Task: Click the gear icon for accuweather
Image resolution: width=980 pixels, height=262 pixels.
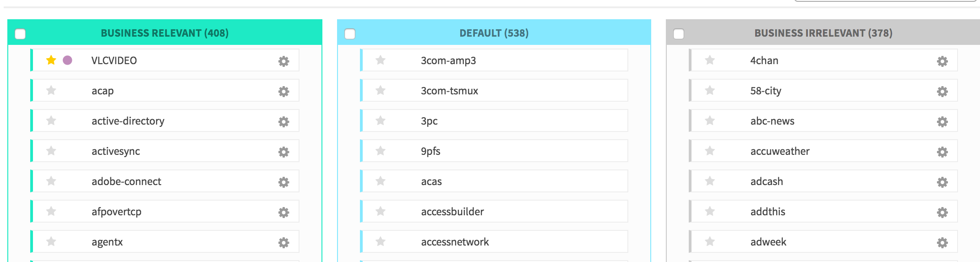Action: coord(942,152)
